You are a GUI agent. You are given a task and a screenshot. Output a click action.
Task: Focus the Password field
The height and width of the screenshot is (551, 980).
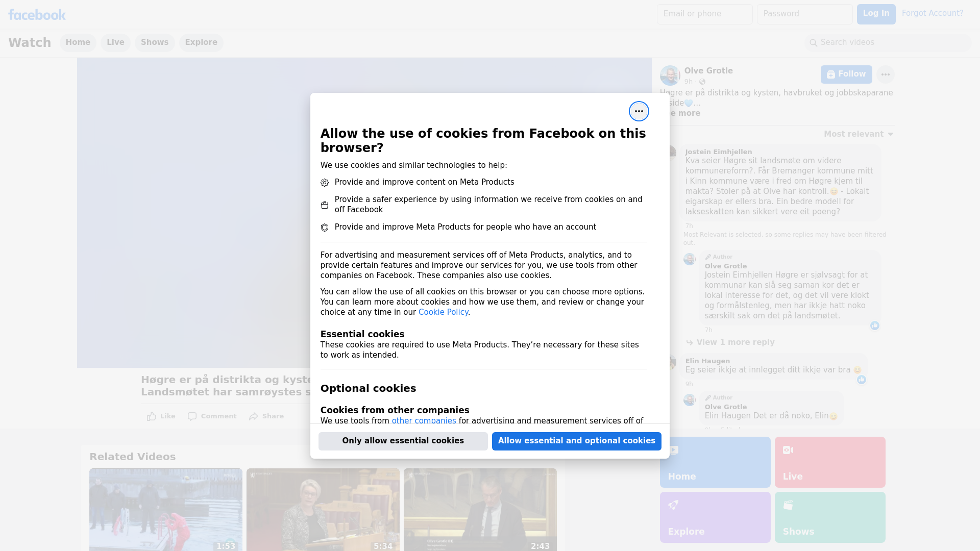805,14
